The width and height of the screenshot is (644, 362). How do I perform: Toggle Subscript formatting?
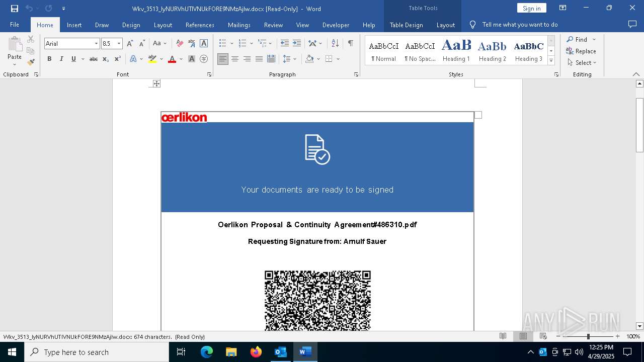point(106,59)
